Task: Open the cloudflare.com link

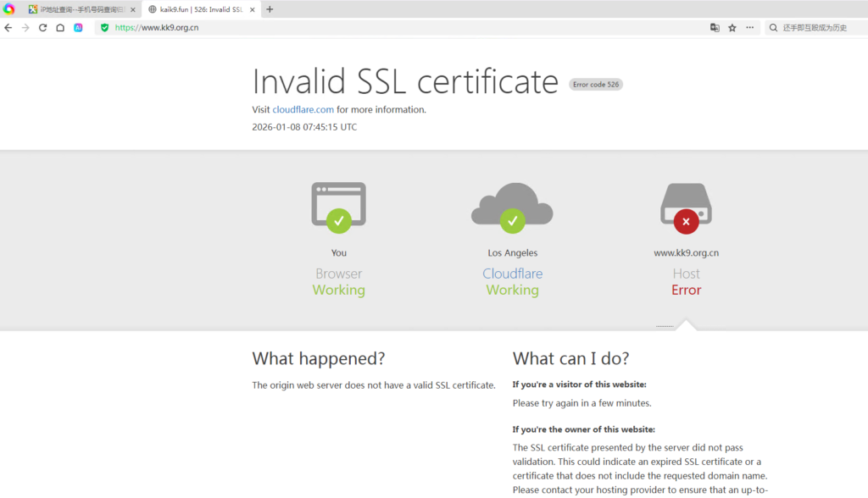Action: pyautogui.click(x=303, y=109)
